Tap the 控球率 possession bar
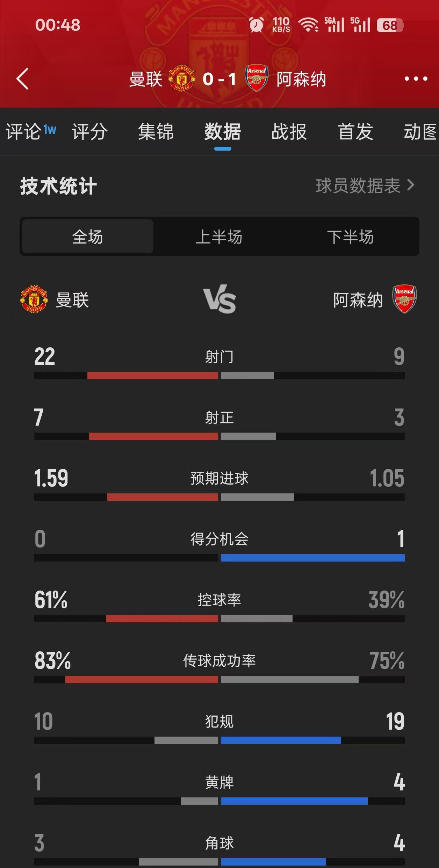Screen dimensions: 439x868 pos(219,619)
